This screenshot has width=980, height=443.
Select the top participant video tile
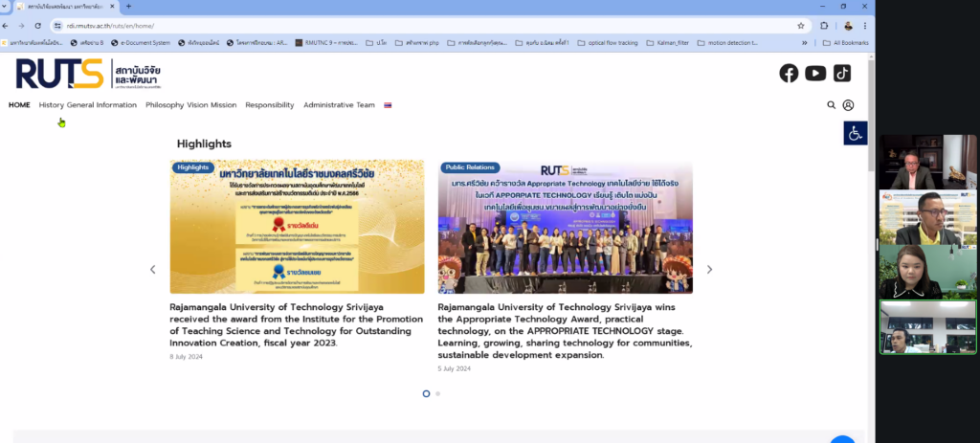click(x=928, y=162)
